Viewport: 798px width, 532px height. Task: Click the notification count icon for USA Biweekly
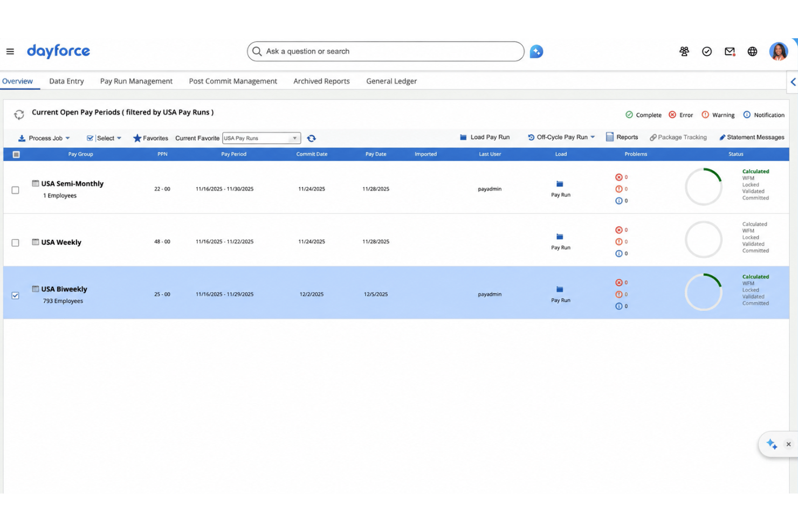(x=619, y=306)
